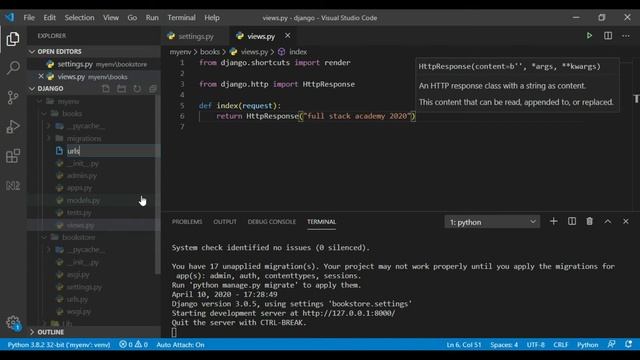
Task: Click the explorer vertical scrollbar
Action: [x=158, y=184]
